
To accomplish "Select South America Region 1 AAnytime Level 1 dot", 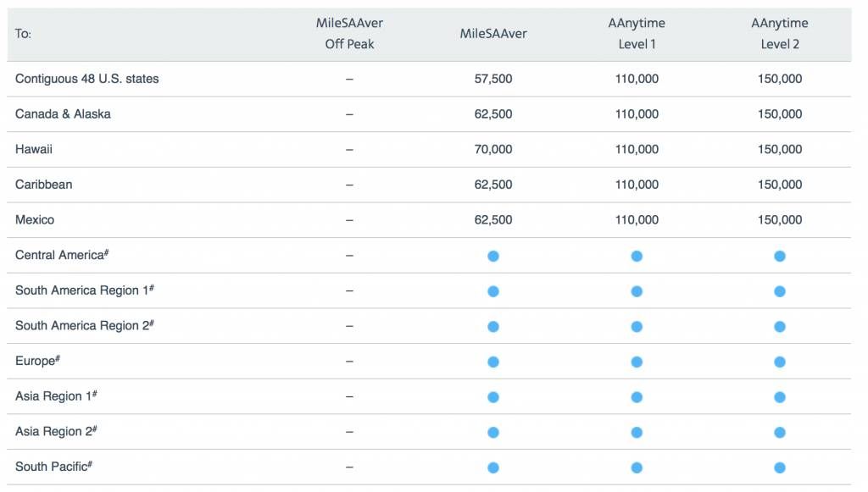I will (637, 291).
